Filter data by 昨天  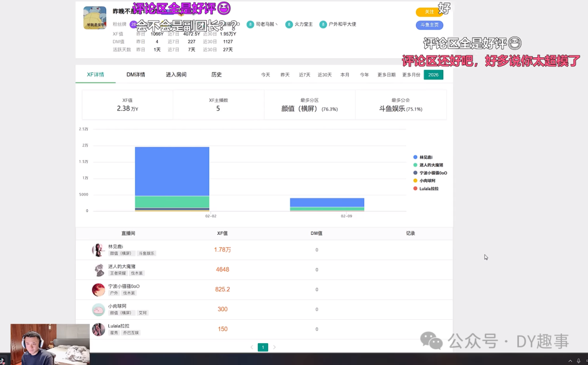tap(285, 75)
